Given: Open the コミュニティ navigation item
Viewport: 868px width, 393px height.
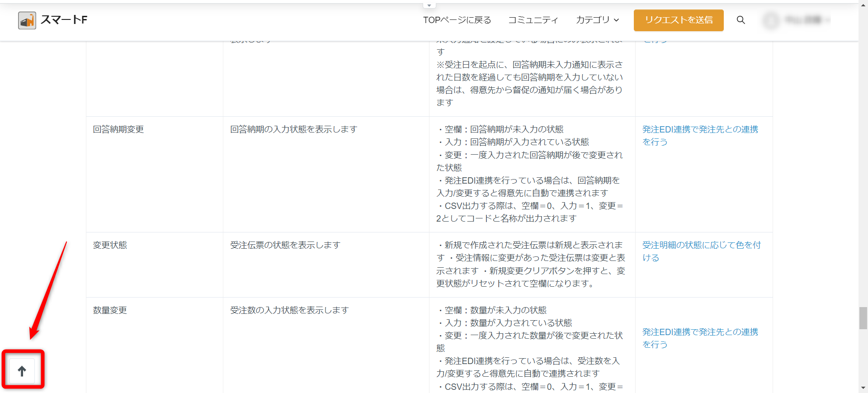Looking at the screenshot, I should (x=533, y=20).
